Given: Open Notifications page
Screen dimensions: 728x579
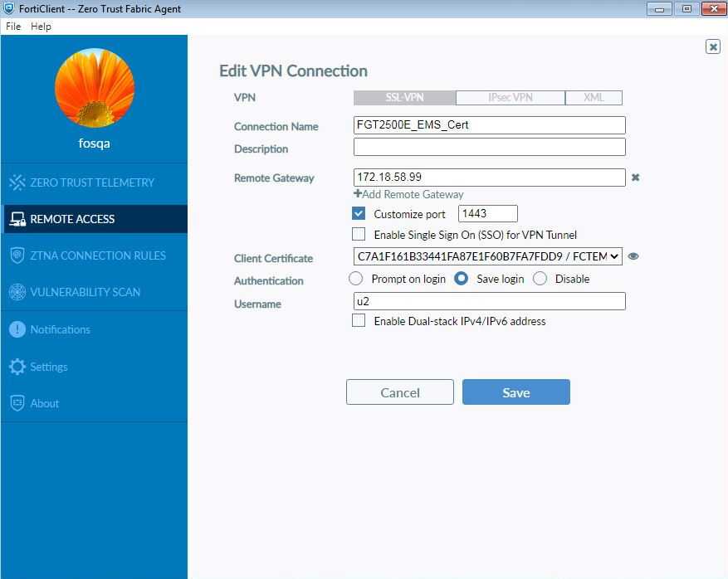Looking at the screenshot, I should click(95, 329).
